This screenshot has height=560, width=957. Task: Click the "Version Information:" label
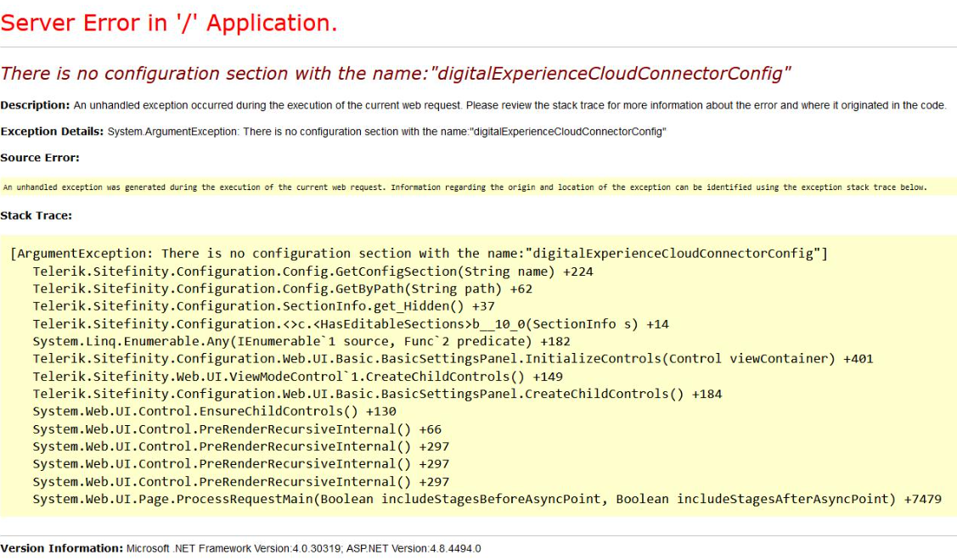click(x=62, y=548)
